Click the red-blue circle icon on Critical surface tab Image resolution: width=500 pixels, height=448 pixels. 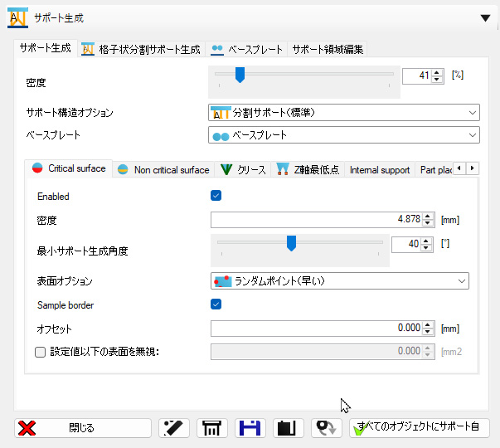37,168
